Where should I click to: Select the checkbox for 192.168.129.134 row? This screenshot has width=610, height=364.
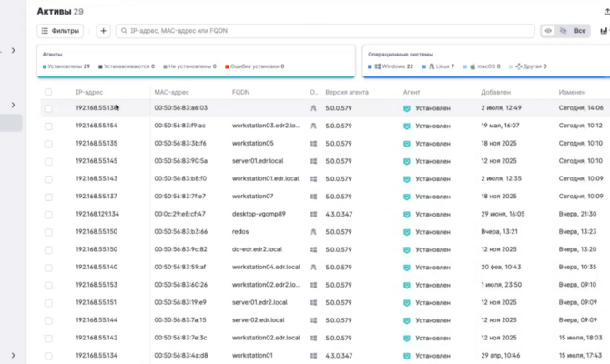pos(48,215)
